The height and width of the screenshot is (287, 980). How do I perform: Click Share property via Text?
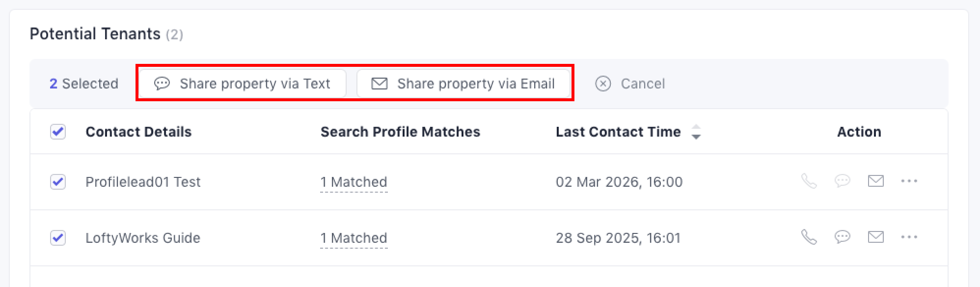click(x=243, y=84)
